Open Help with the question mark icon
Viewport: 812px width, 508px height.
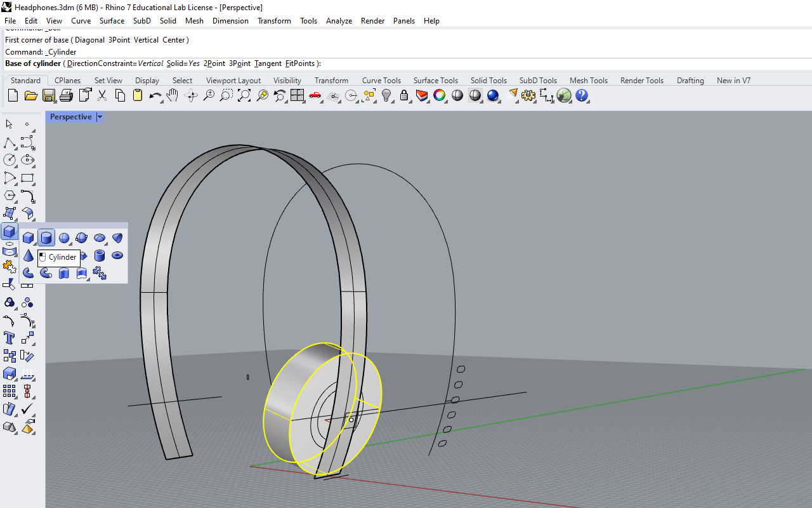pos(582,96)
